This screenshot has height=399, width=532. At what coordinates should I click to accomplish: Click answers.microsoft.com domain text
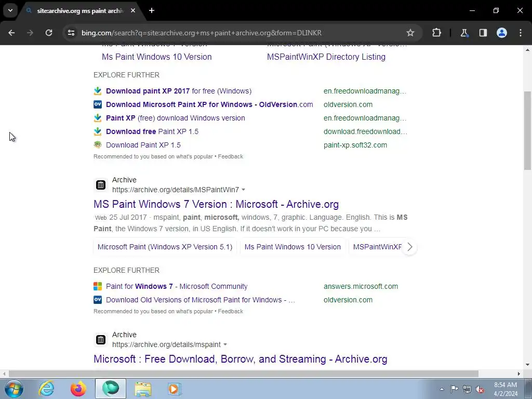coord(361,286)
